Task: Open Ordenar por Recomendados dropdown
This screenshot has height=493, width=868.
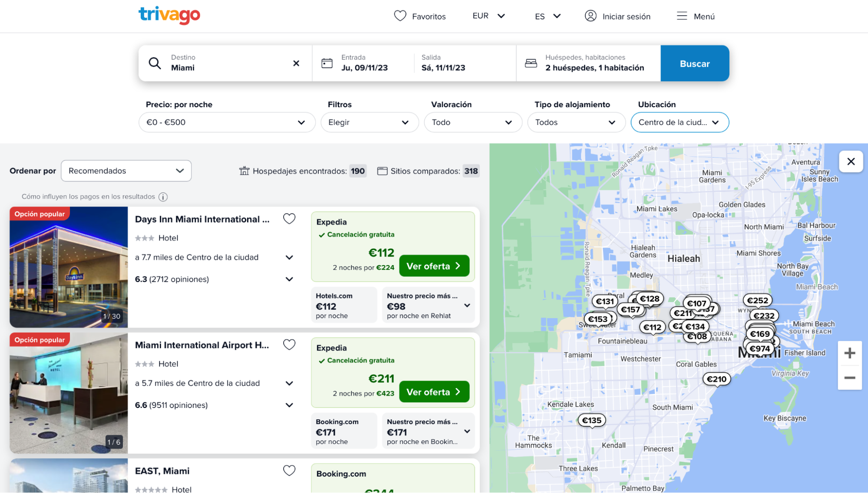Action: click(126, 171)
